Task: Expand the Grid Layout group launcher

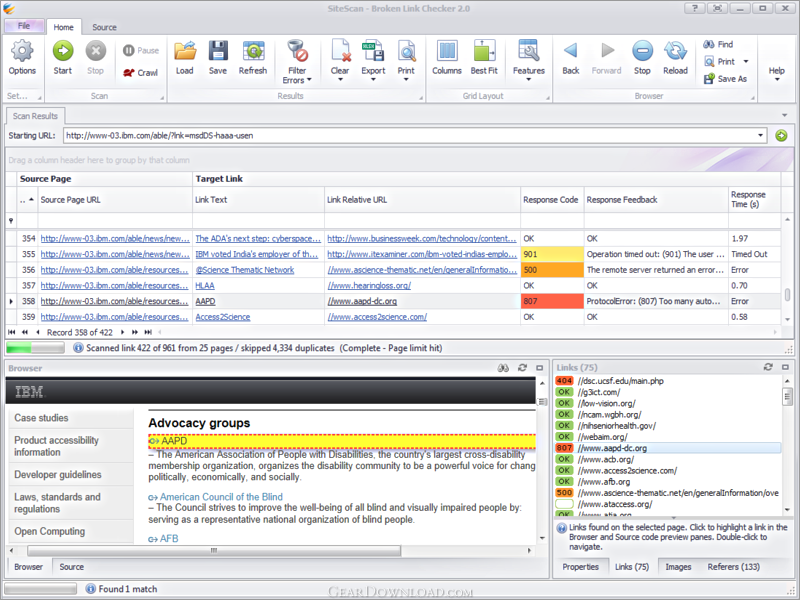Action: pos(547,97)
